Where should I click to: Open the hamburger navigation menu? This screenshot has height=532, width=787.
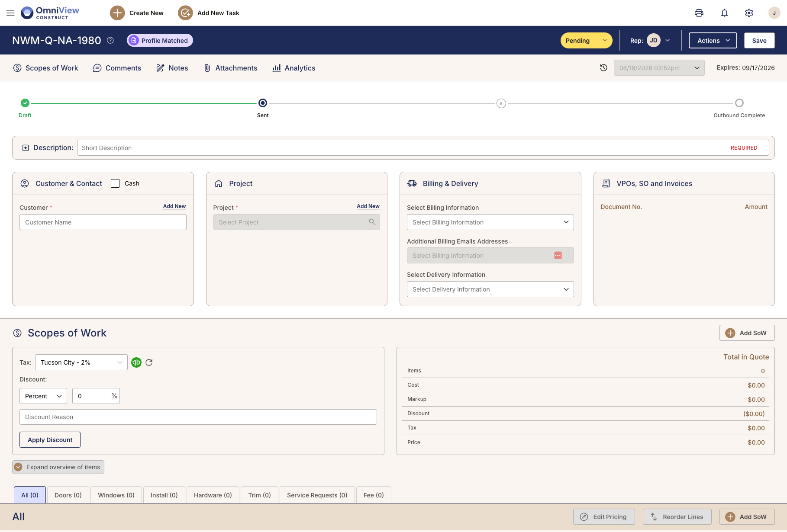[10, 13]
